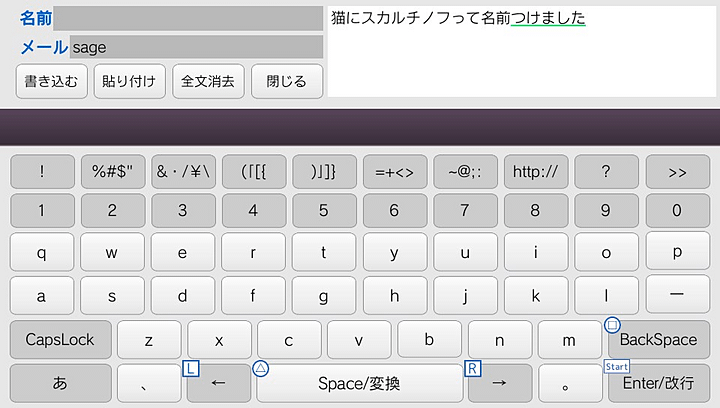Click the 書き込む submit button
Screen dimensions: 720x408
[x=52, y=81]
